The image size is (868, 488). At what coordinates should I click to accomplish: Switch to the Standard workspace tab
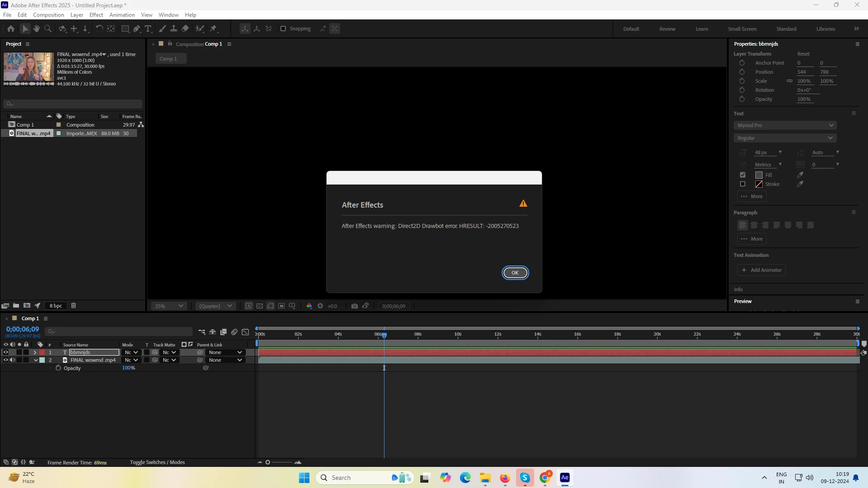786,29
